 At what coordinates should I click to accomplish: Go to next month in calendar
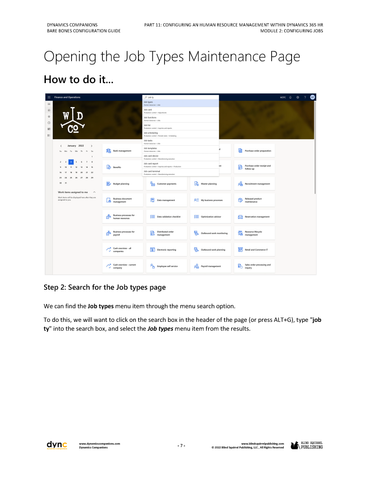[x=92, y=146]
